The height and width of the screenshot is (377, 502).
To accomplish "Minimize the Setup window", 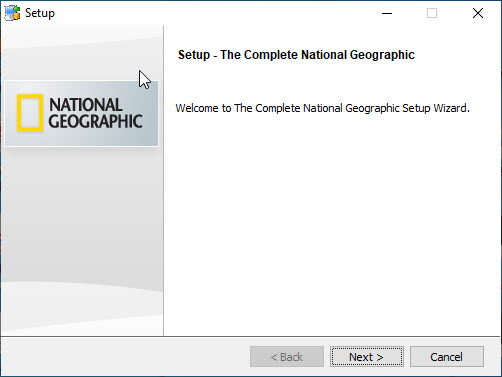I will pos(387,13).
